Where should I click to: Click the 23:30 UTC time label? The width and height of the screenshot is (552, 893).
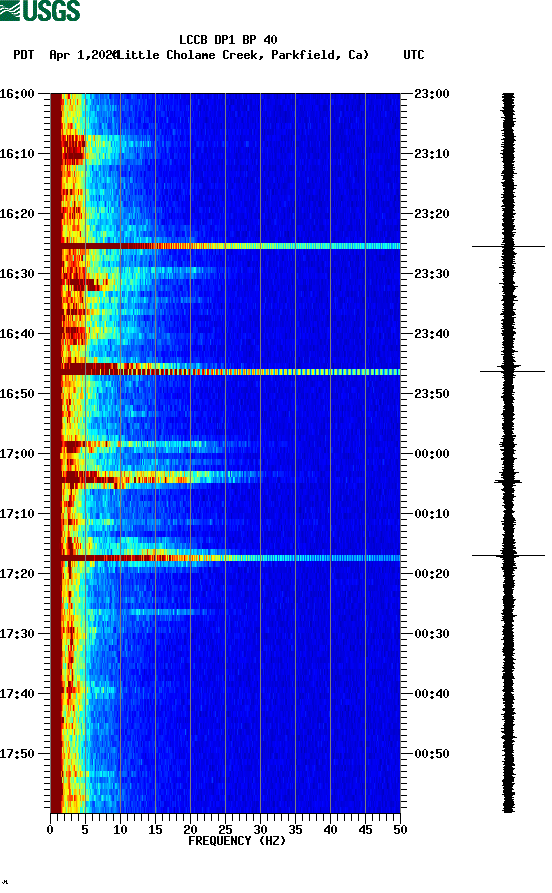432,273
